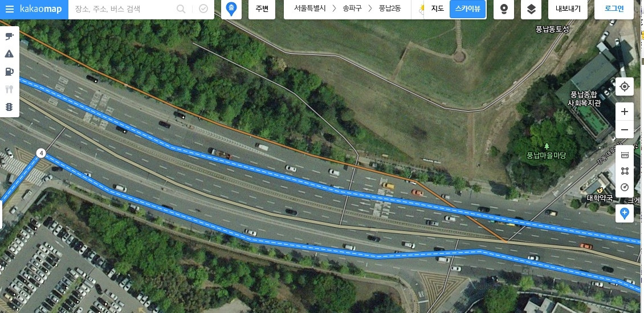Toggle traffic light info layer
The width and height of the screenshot is (644, 313).
click(x=9, y=107)
